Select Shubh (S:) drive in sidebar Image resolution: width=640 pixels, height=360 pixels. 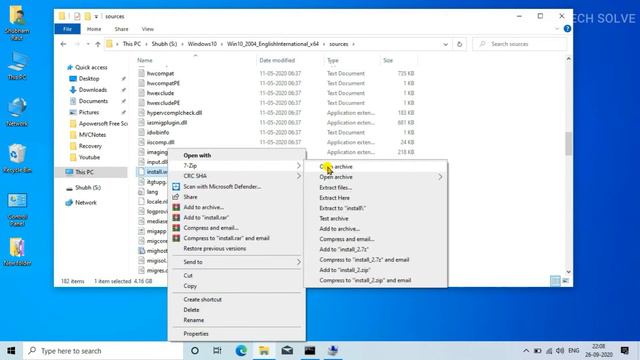click(88, 188)
